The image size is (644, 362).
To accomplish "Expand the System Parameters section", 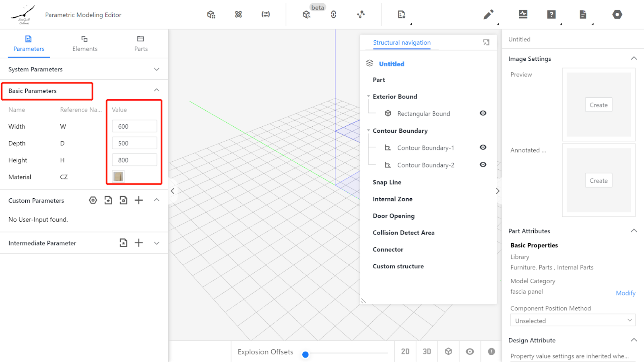I will 157,69.
